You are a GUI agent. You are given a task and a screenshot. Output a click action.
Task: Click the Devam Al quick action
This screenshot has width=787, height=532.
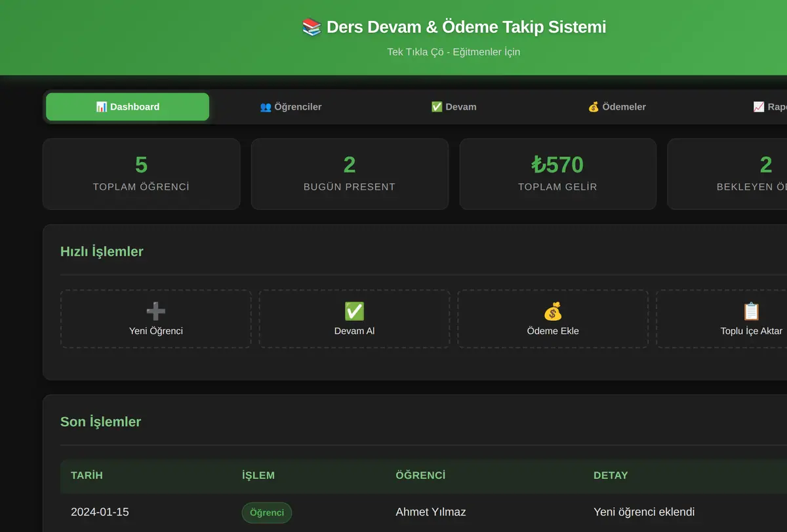point(354,319)
